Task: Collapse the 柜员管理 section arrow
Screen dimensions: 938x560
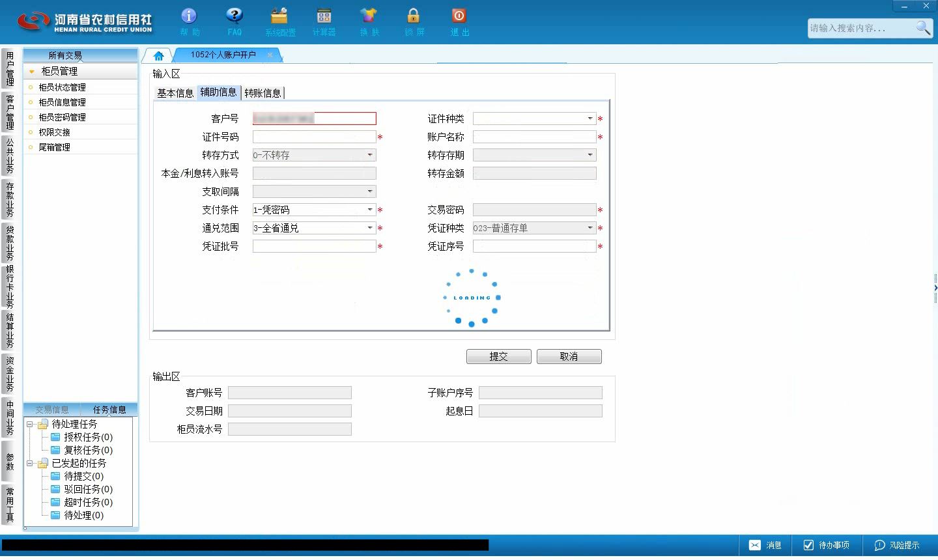Action: coord(31,72)
